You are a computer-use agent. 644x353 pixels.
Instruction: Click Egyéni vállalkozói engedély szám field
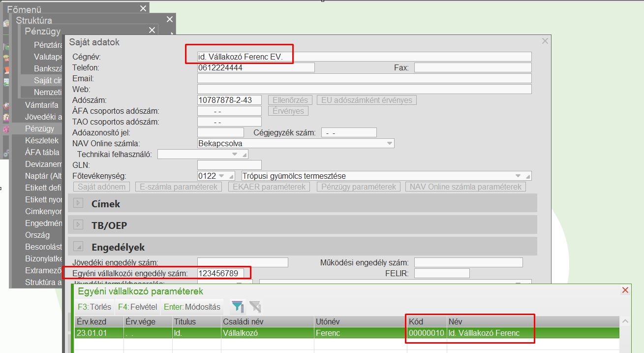pos(220,273)
